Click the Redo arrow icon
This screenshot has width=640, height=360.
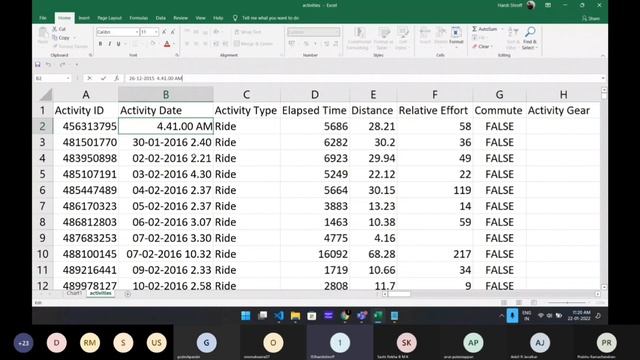62,64
